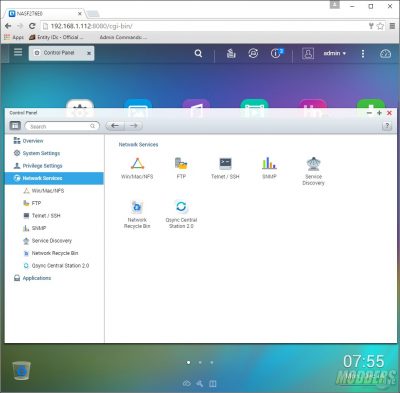Image resolution: width=400 pixels, height=393 pixels.
Task: Open the Apps bookmarks shortcut
Action: coord(14,37)
